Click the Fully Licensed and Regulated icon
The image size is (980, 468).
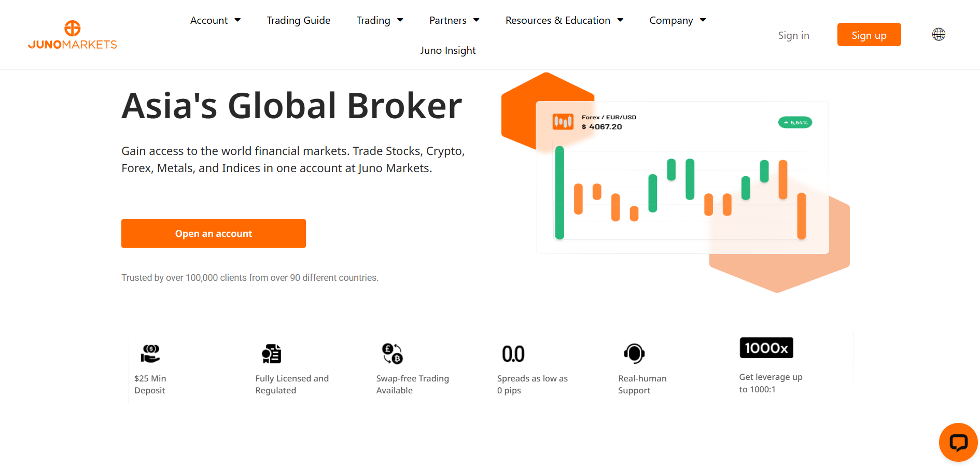coord(271,353)
